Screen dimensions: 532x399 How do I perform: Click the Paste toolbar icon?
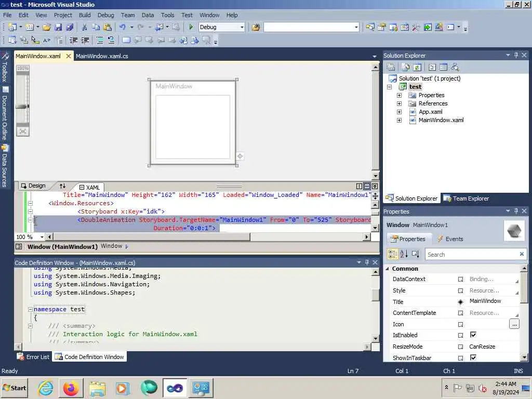pyautogui.click(x=108, y=27)
